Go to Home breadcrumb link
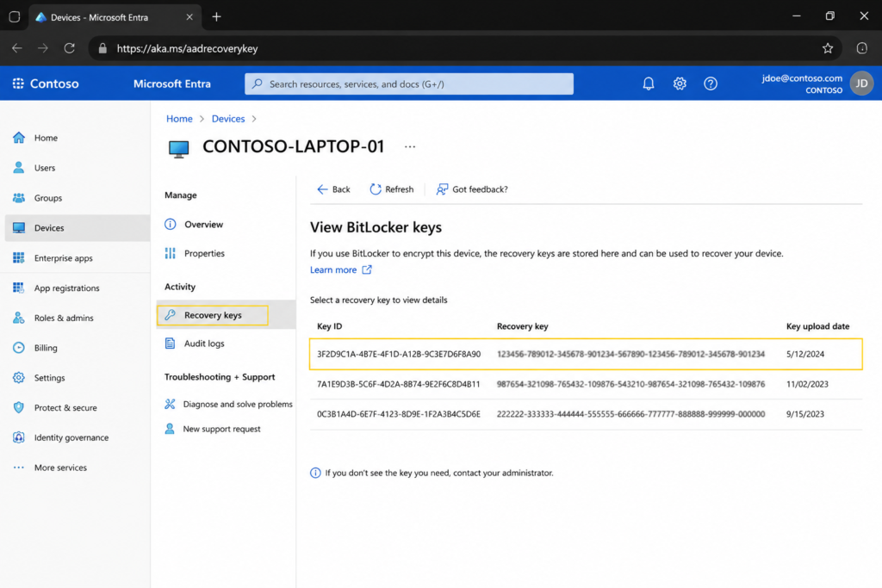 tap(179, 119)
